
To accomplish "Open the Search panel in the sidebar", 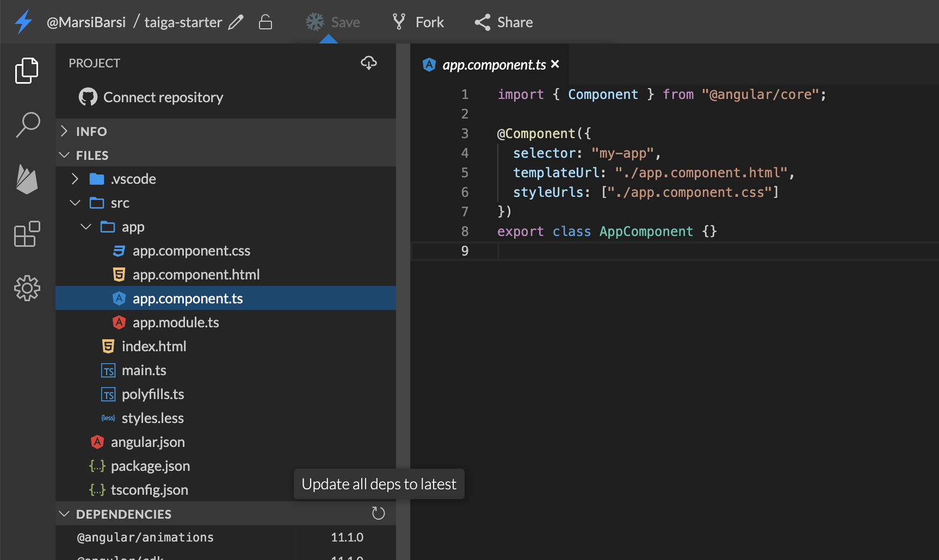I will click(27, 125).
